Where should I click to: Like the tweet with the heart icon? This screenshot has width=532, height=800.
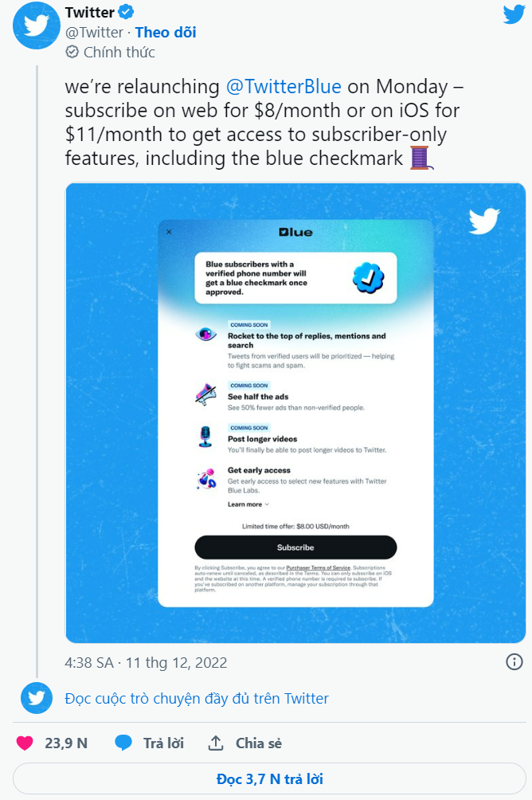[x=25, y=743]
